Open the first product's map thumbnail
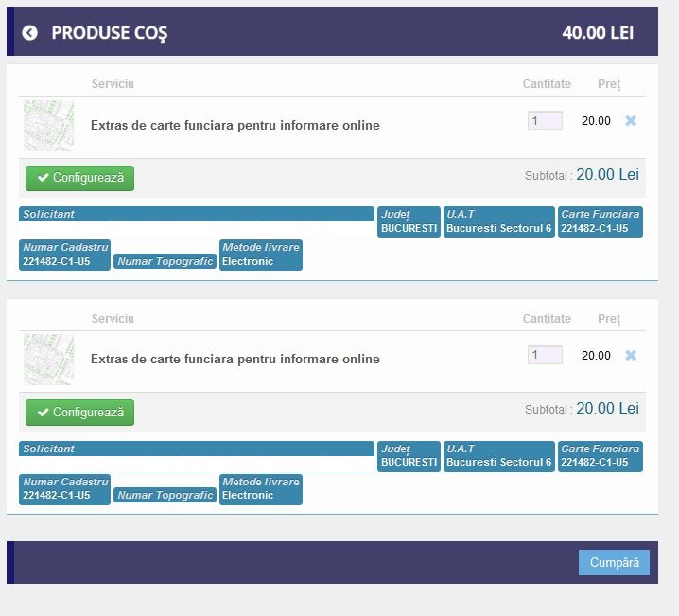 48,126
